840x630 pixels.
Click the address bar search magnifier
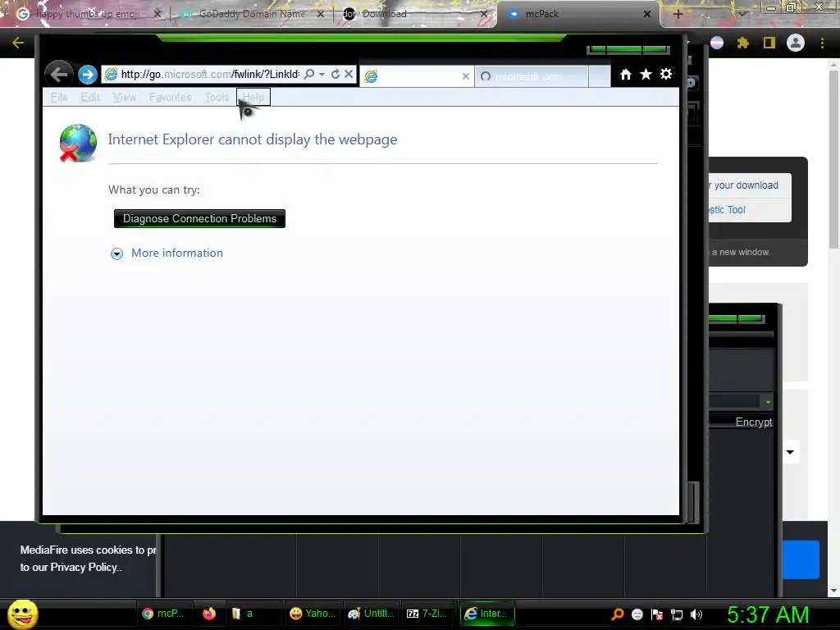(309, 74)
